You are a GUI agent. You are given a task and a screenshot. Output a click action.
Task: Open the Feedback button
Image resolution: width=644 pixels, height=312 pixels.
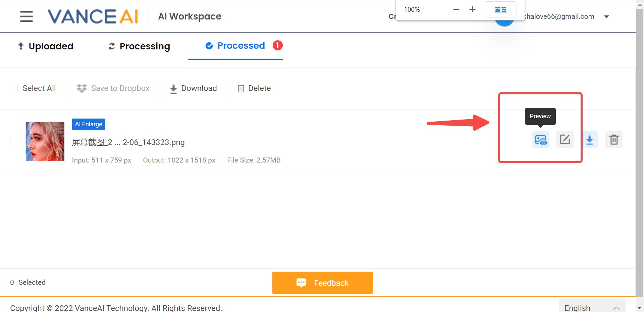tap(323, 283)
